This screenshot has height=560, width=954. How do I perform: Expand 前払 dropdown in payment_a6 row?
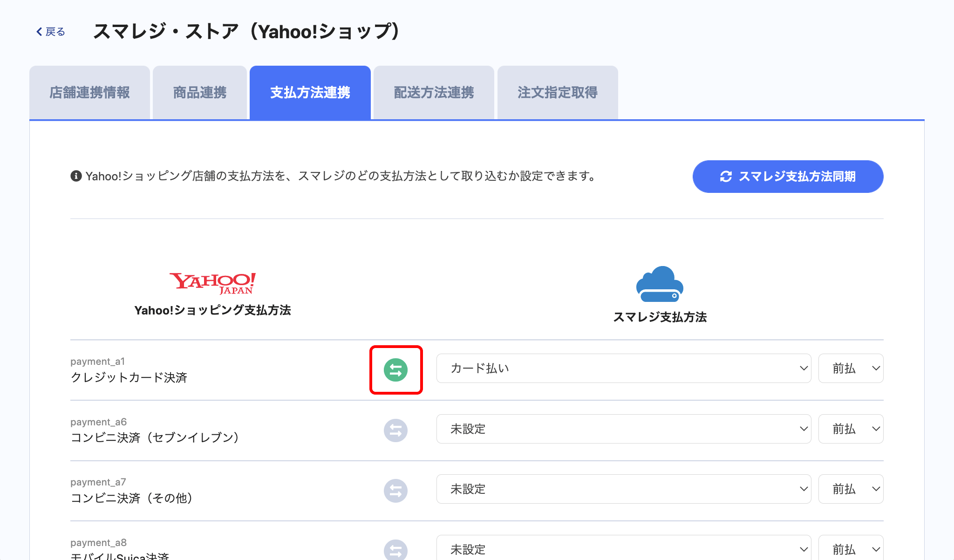click(851, 429)
